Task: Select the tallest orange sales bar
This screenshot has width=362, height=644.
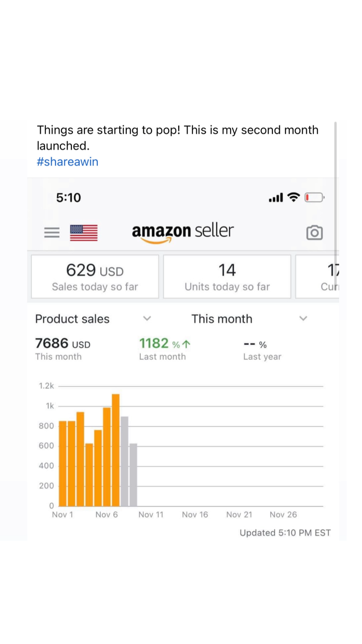Action: 116,450
